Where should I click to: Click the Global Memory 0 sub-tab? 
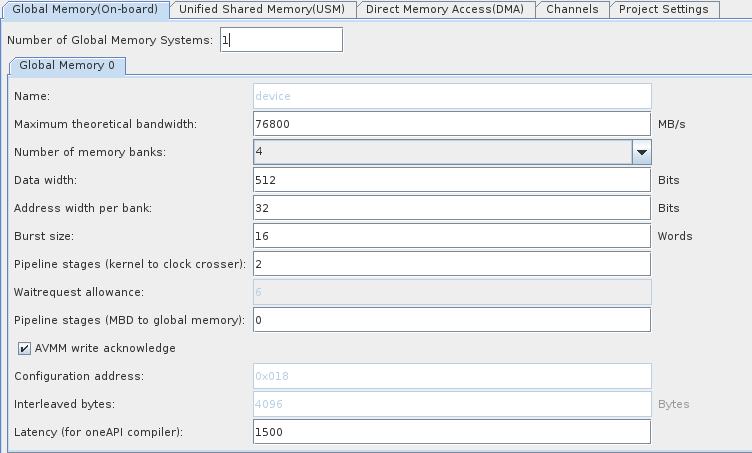tap(66, 65)
